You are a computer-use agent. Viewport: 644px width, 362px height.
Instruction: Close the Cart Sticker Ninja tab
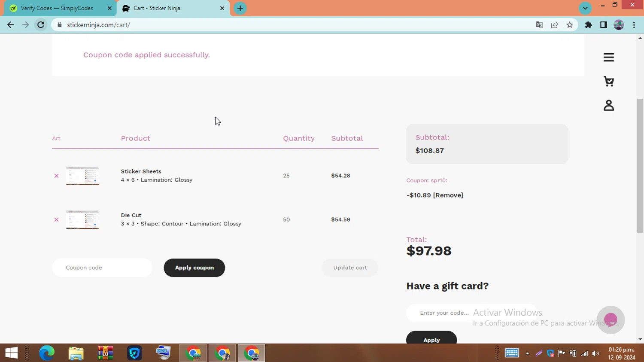coord(222,8)
